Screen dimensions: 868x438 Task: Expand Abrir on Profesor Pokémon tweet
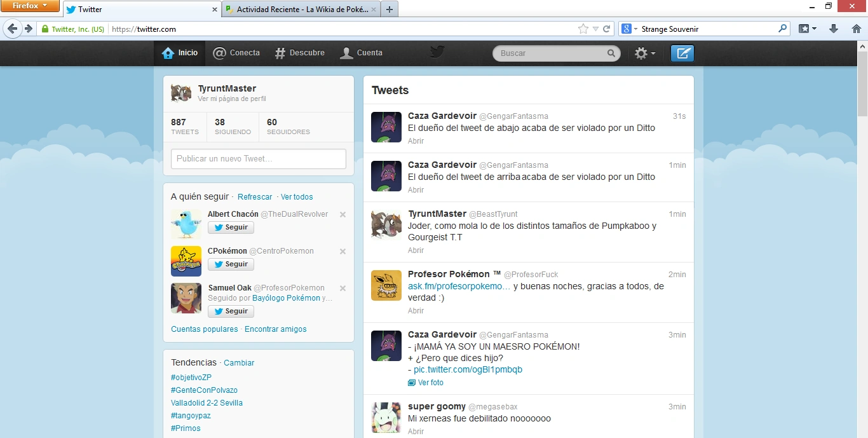(x=416, y=311)
